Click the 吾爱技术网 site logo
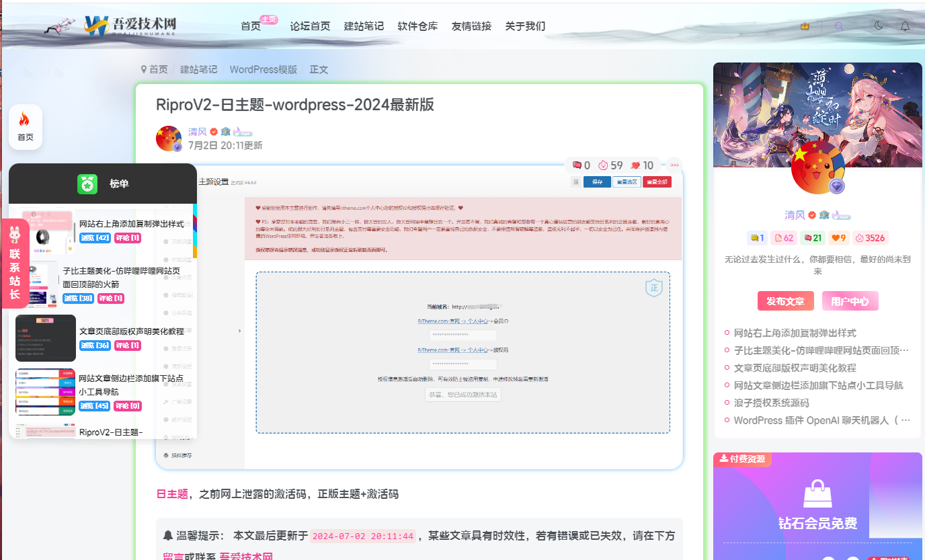Screen dimensions: 925x560 pos(130,25)
